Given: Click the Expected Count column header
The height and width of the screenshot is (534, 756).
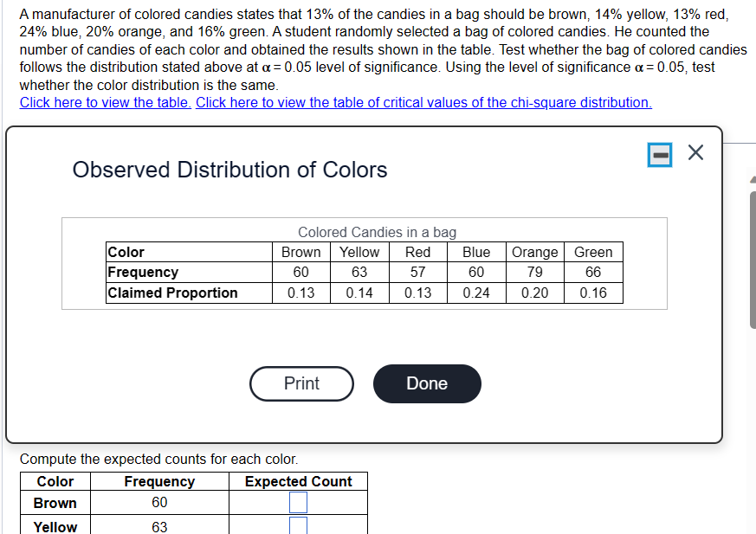Looking at the screenshot, I should click(x=298, y=481).
